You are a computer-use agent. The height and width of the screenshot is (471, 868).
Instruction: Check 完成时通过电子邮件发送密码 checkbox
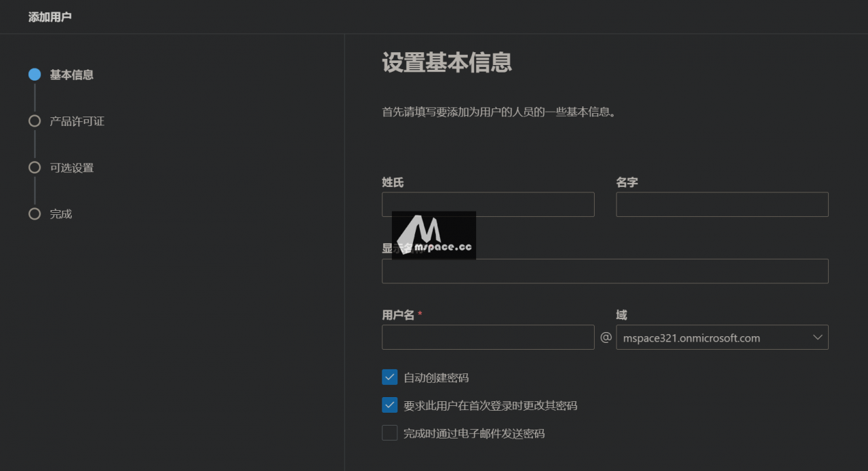389,433
